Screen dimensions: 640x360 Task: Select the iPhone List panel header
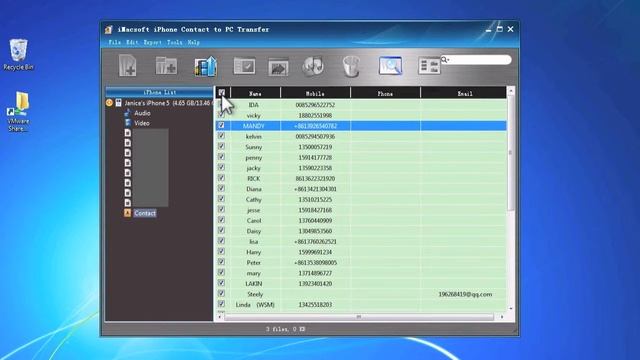click(159, 92)
